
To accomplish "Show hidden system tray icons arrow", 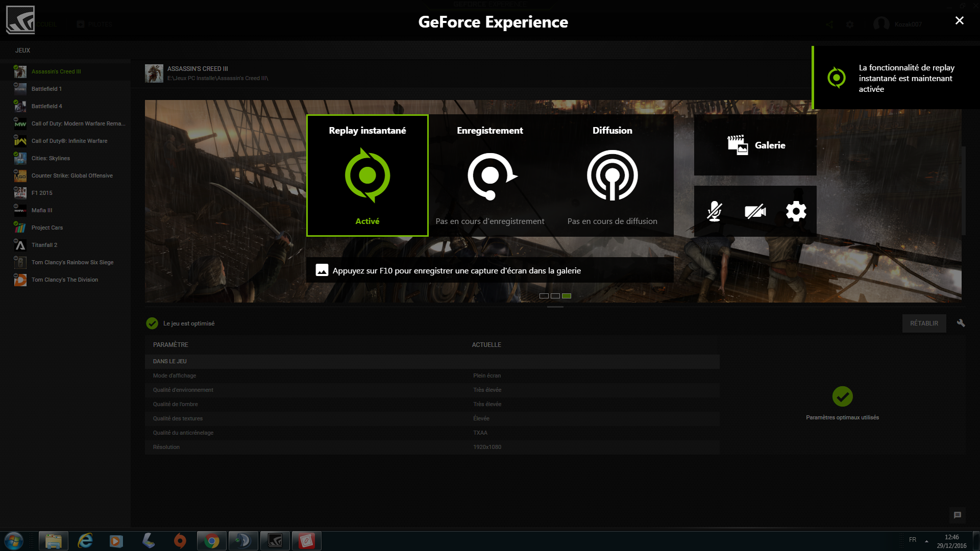I will coord(926,541).
